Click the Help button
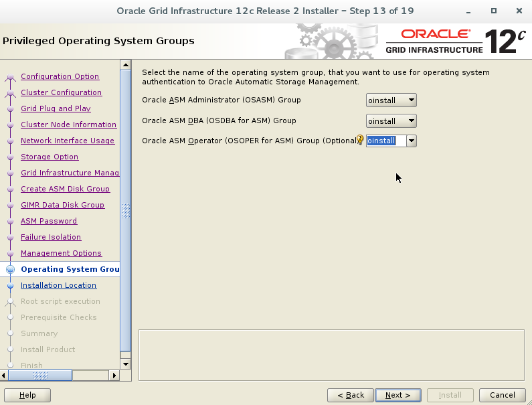 click(x=27, y=395)
